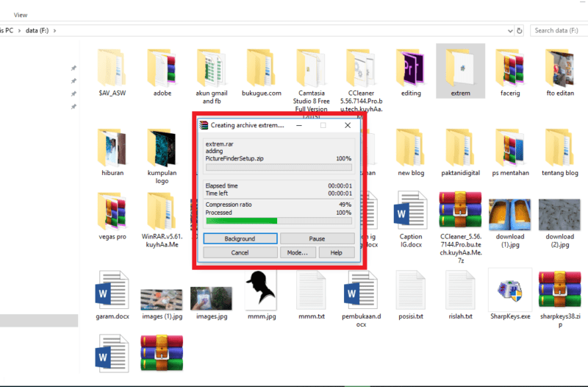Select the facerig folder

(x=510, y=72)
